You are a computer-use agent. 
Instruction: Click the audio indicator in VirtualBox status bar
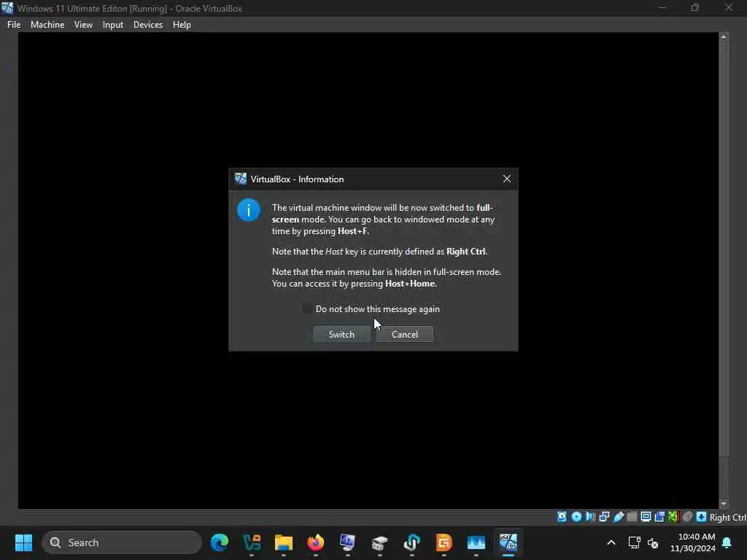click(590, 517)
